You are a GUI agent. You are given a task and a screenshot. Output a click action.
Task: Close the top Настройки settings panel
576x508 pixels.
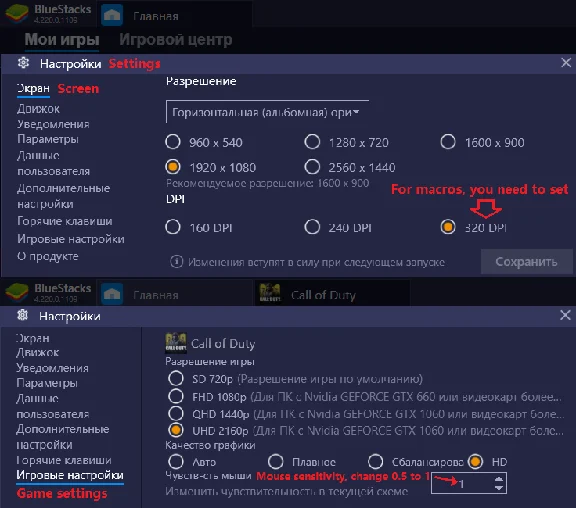(x=566, y=63)
